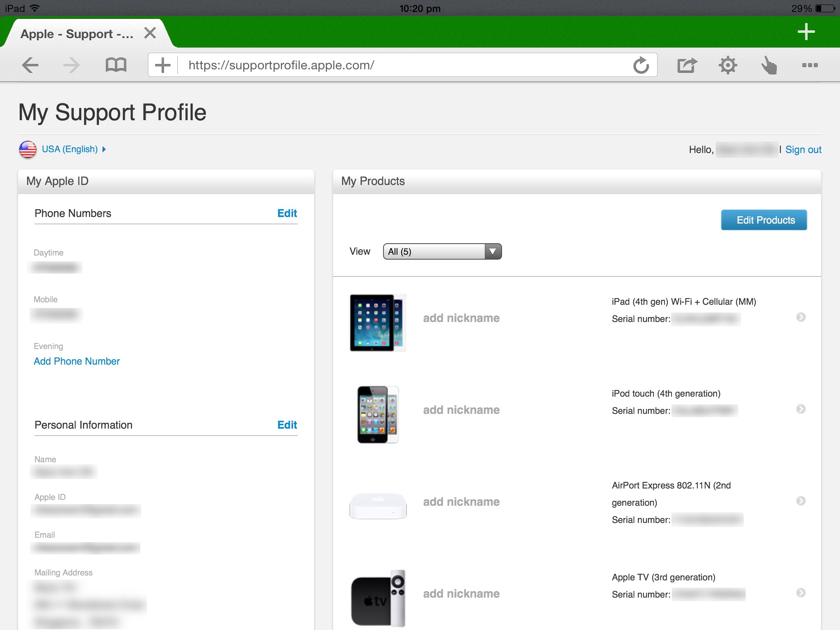Tap the plus icon beside the URL
Image resolution: width=840 pixels, height=630 pixels.
tap(163, 65)
